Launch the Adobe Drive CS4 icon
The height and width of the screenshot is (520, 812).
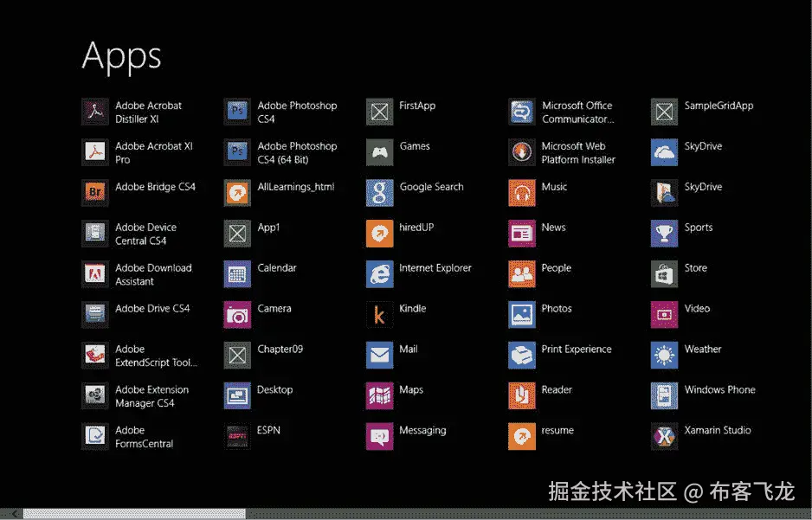(95, 315)
